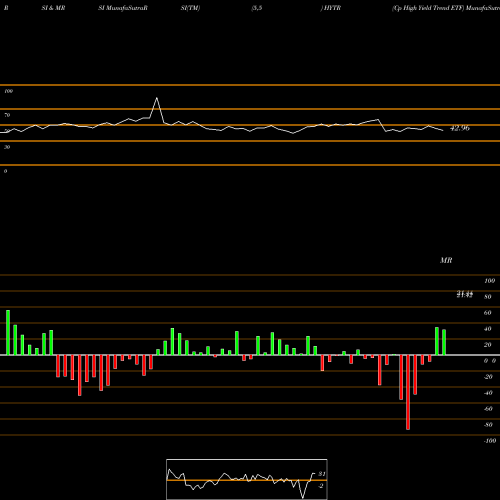
Task: Click the MR axis label 40
Action: click(x=488, y=329)
